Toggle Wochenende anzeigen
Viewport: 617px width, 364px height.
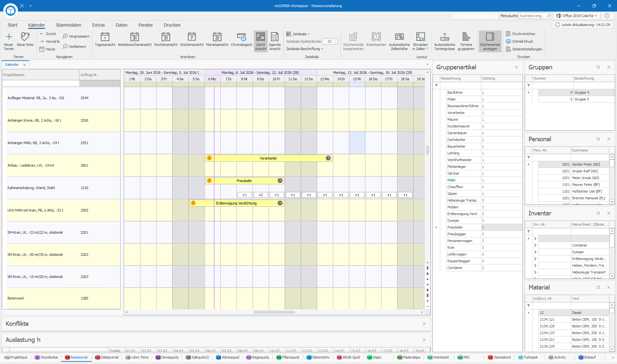pos(490,41)
